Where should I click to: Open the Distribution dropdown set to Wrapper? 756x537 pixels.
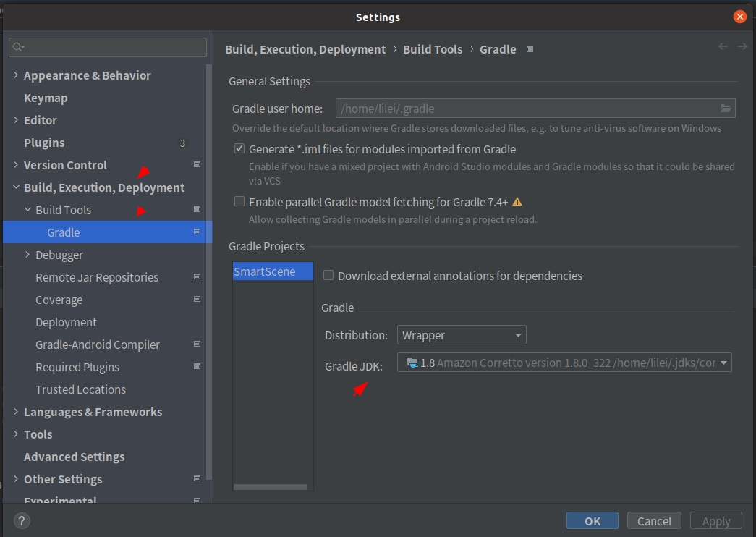tap(462, 335)
